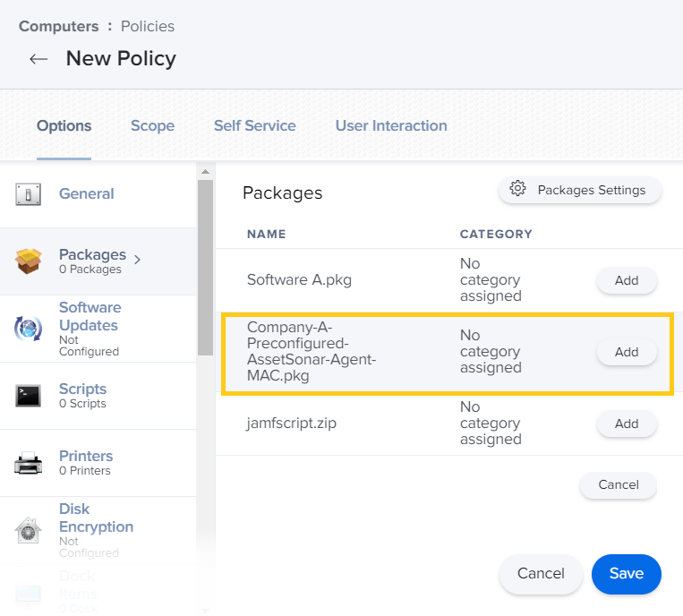
Task: Add the jamfscript.zip package
Action: (627, 423)
